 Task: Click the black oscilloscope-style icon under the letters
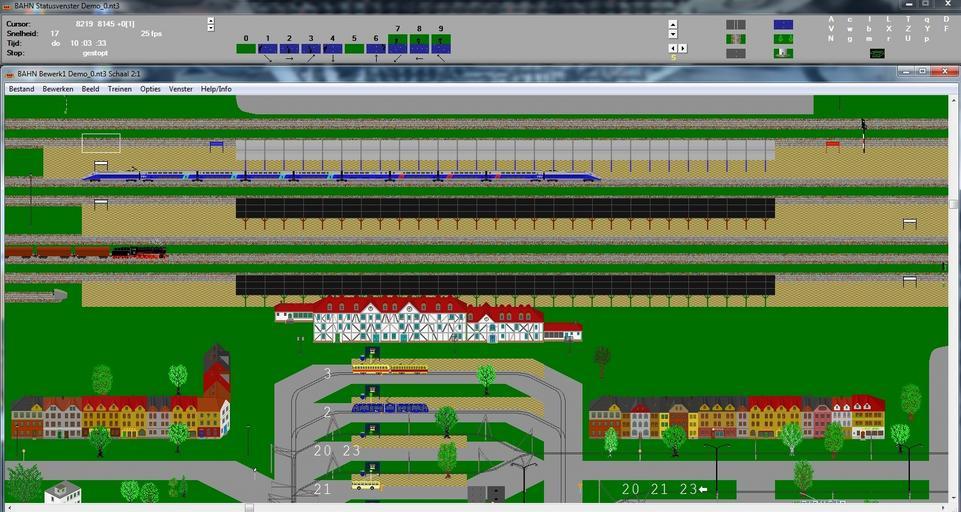pos(877,53)
